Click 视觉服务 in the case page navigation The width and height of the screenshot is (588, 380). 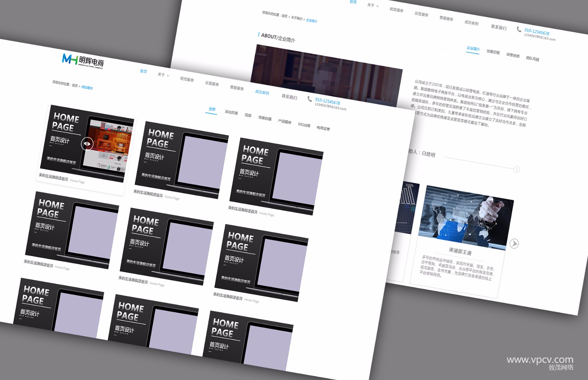pos(187,79)
